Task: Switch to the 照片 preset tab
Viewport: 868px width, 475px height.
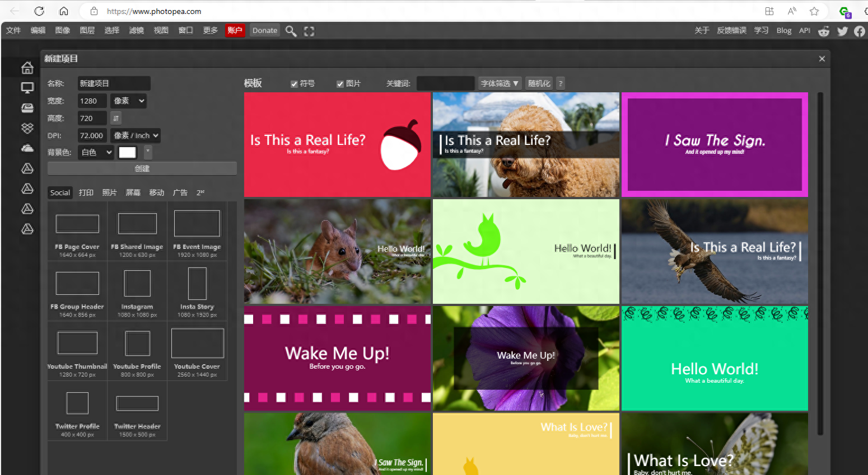Action: click(110, 192)
